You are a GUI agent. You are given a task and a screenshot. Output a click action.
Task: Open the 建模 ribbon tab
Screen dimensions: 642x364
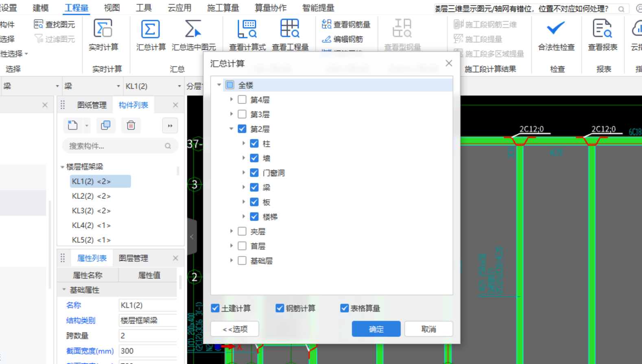click(40, 8)
